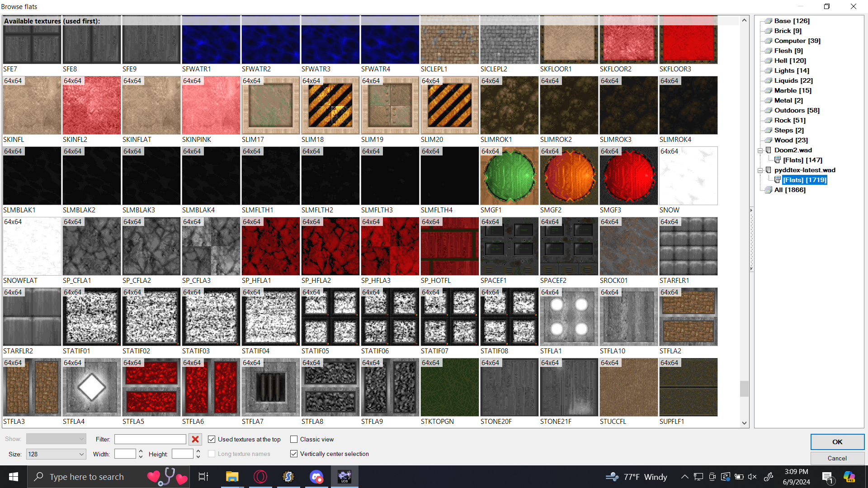Viewport: 868px width, 488px height.
Task: Click the Cancel button
Action: tap(837, 458)
